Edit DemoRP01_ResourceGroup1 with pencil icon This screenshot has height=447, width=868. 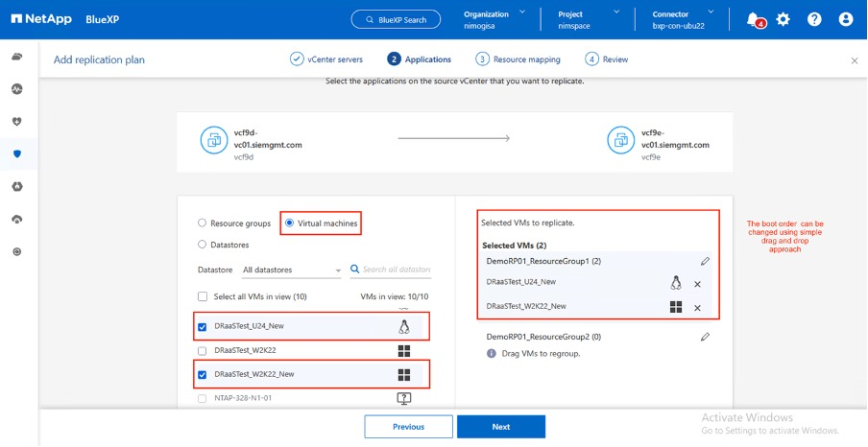point(705,260)
